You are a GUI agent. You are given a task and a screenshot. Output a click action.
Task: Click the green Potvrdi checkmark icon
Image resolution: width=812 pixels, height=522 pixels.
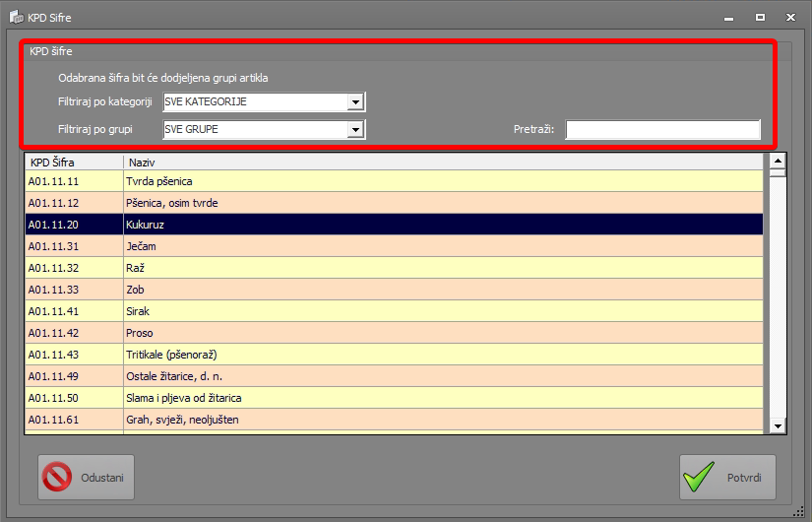pyautogui.click(x=700, y=478)
